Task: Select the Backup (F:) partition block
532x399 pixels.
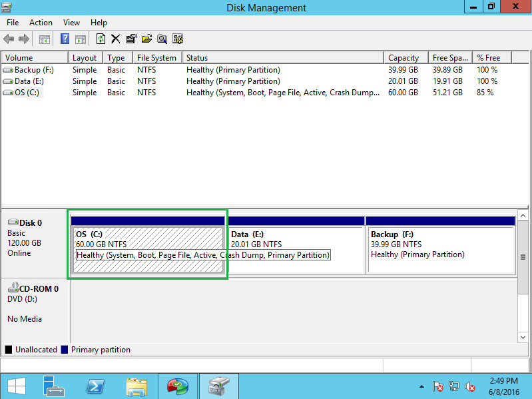Action: [x=441, y=245]
